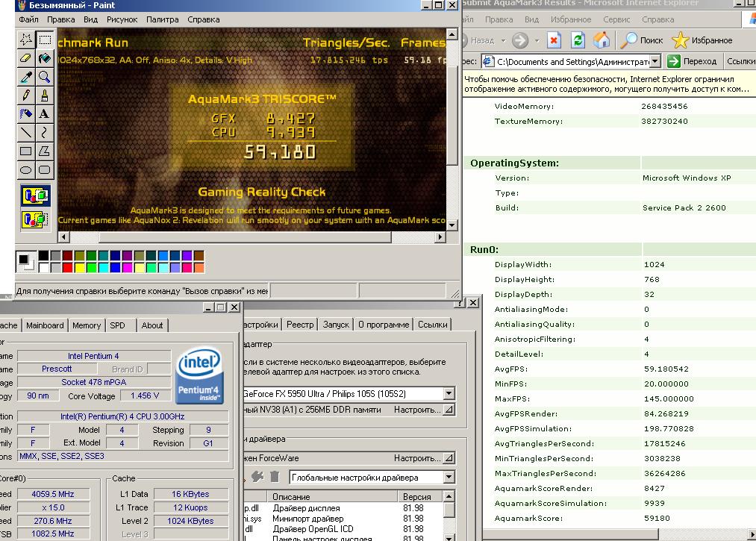Open the Поиск search pane
This screenshot has height=541, width=756.
pos(642,40)
